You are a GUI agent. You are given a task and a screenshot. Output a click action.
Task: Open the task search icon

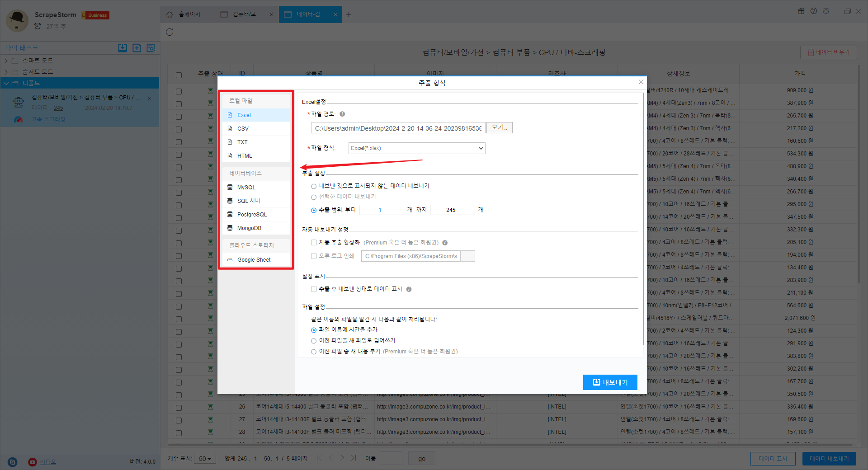click(151, 48)
